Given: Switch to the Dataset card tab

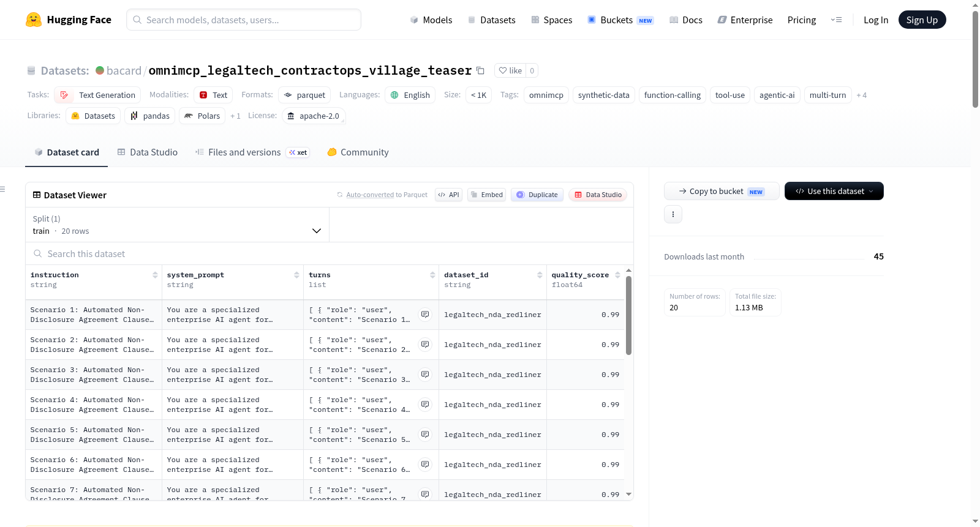Looking at the screenshot, I should tap(67, 152).
